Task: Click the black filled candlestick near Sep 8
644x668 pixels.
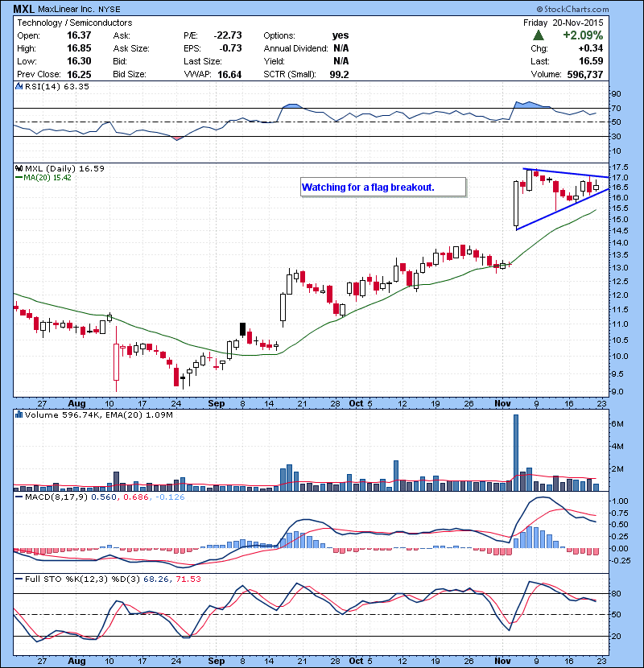Action: click(x=243, y=329)
